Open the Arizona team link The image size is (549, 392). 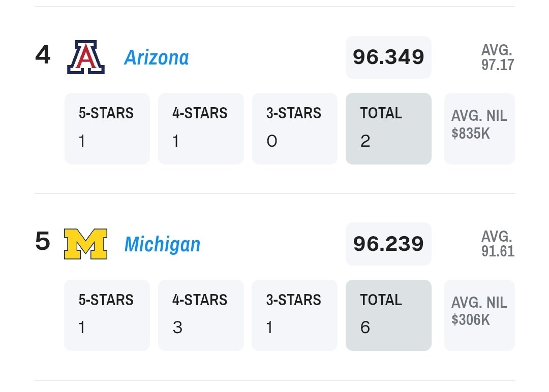point(156,57)
